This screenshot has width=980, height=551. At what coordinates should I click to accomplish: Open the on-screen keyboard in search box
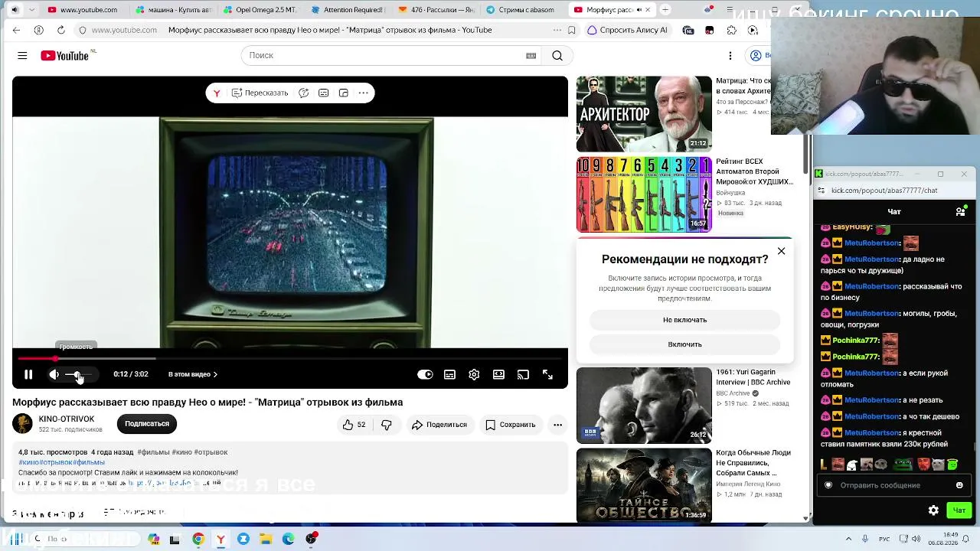531,55
